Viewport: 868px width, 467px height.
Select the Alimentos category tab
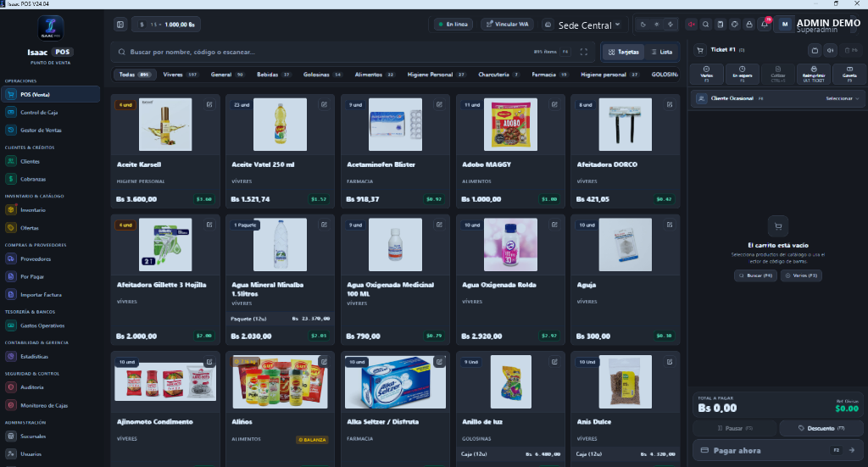[375, 75]
